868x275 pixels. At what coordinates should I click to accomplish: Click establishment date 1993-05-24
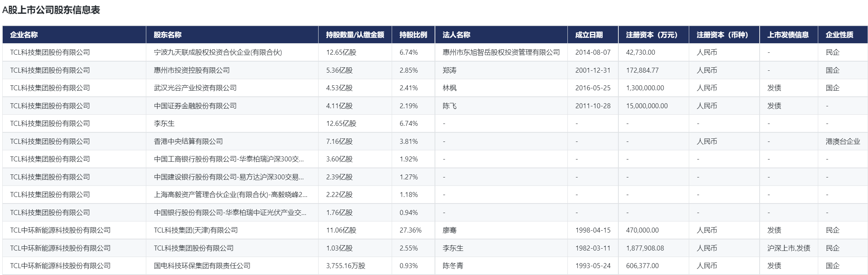(593, 266)
